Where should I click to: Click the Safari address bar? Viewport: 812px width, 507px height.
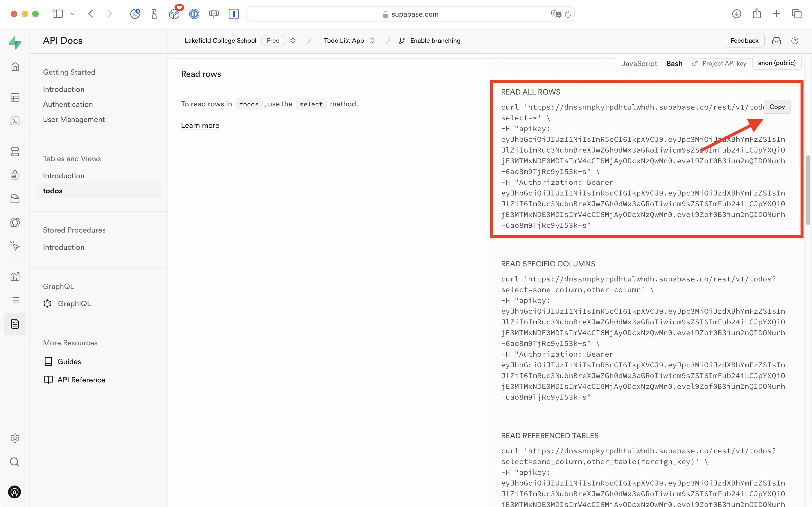pos(410,14)
